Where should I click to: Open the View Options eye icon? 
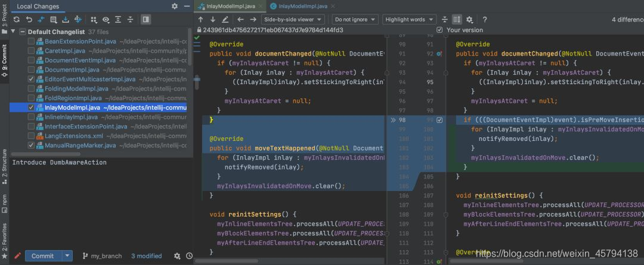106,19
